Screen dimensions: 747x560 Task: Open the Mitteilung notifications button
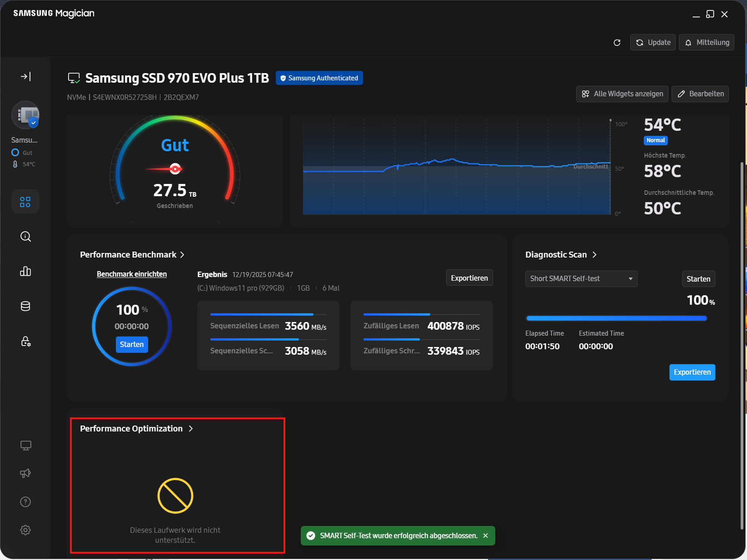707,43
